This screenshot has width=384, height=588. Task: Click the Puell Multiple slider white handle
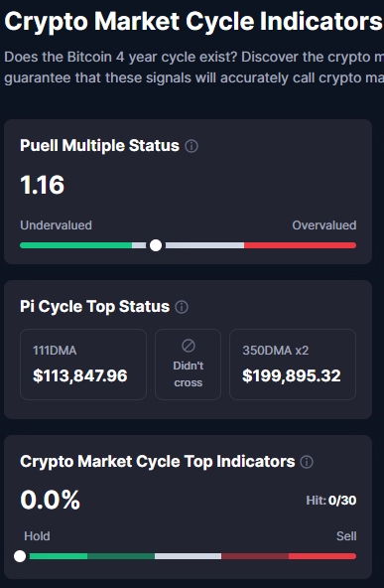point(156,245)
